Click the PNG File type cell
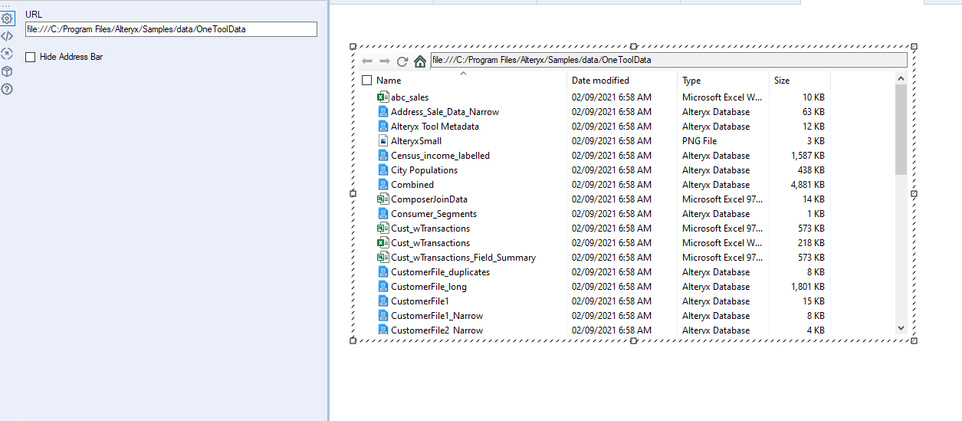The image size is (962, 421). tap(699, 141)
